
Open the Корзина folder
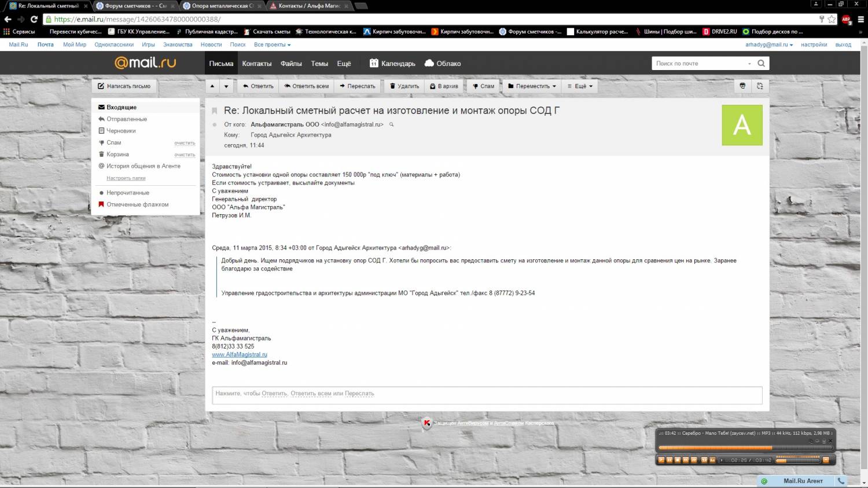click(117, 155)
